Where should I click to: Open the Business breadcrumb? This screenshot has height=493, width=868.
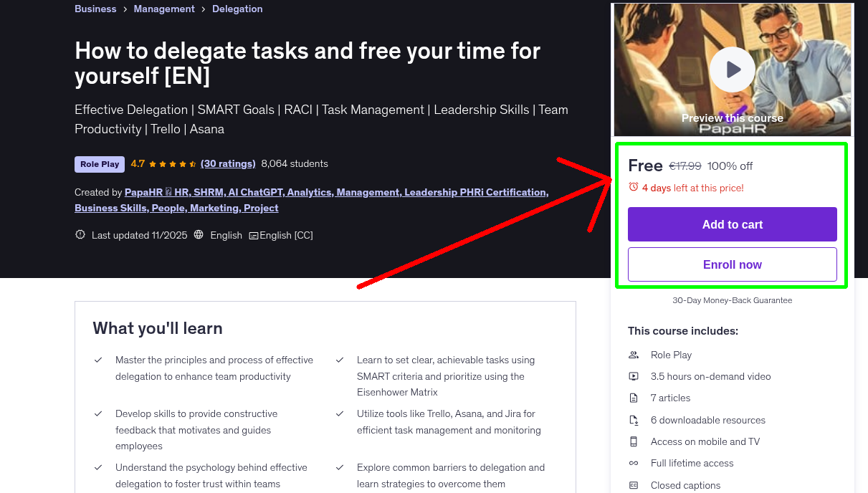(x=95, y=9)
